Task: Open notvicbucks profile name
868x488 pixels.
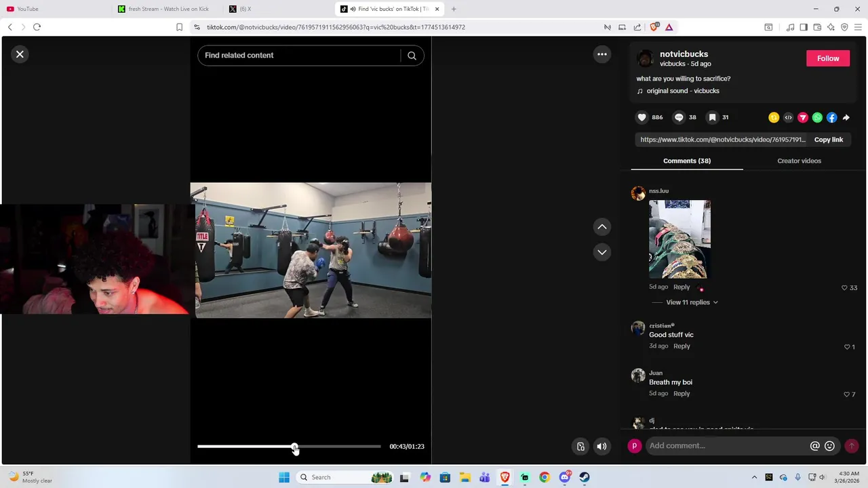Action: tap(684, 54)
